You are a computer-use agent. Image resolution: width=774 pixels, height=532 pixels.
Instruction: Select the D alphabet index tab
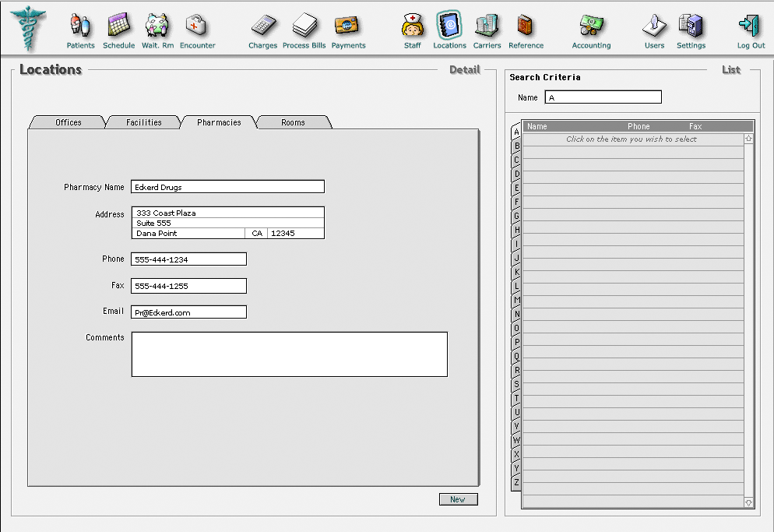point(516,174)
